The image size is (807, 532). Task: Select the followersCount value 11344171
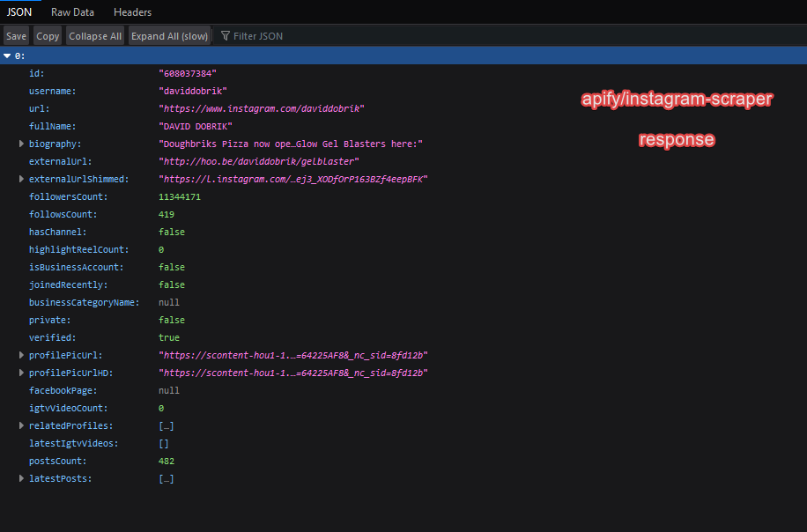(x=180, y=196)
